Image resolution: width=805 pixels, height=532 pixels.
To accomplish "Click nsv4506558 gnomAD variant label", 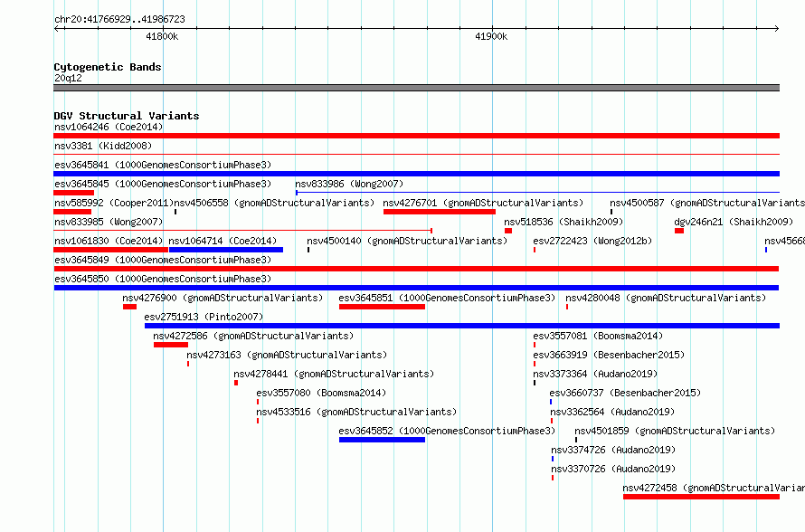I will tap(275, 203).
